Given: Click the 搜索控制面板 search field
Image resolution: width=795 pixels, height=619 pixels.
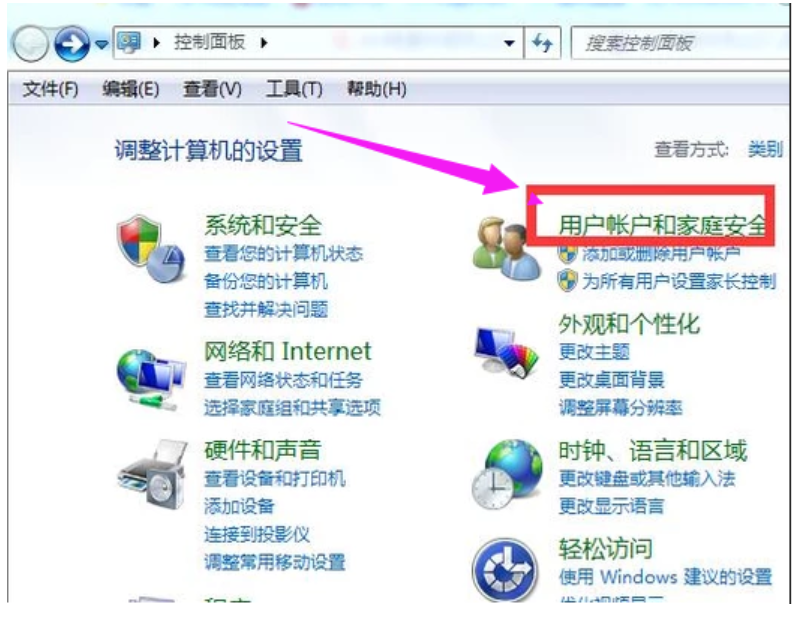Looking at the screenshot, I should point(678,43).
